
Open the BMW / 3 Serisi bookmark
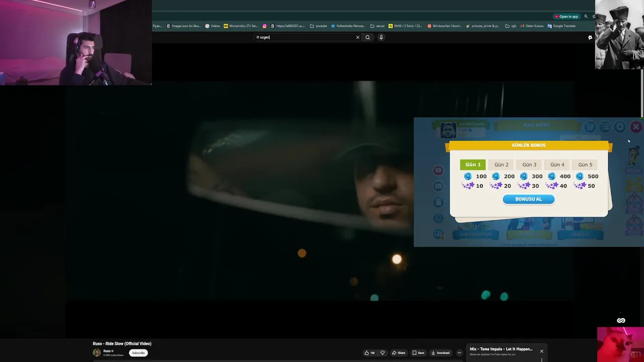tap(405, 26)
